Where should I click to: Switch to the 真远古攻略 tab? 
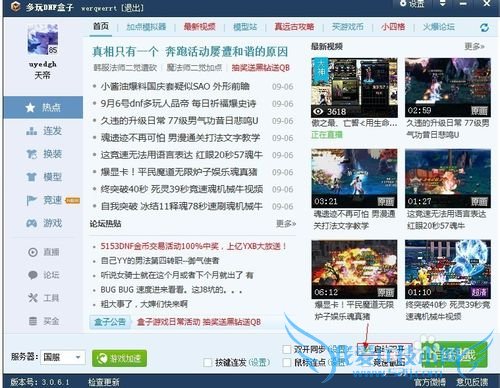294,27
